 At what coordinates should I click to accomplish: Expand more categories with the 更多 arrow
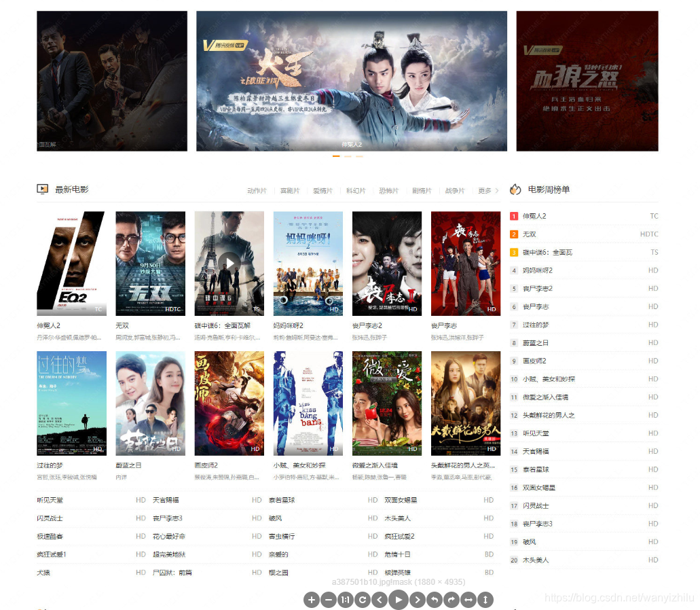click(488, 191)
